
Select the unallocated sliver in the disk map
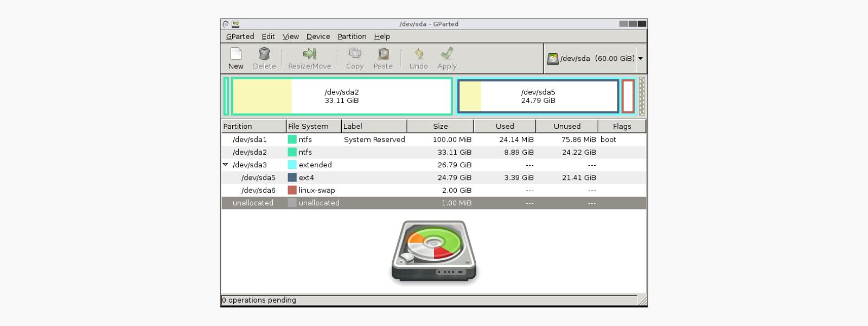pyautogui.click(x=642, y=96)
